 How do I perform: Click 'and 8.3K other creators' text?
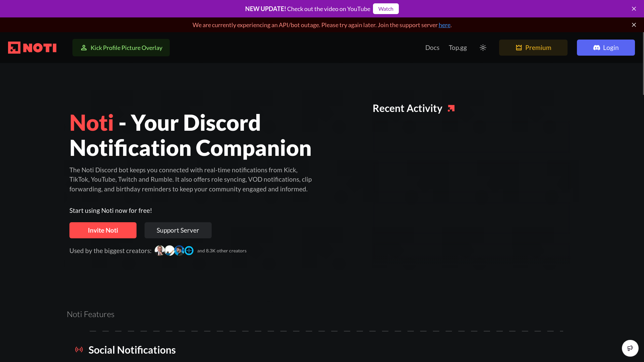[222, 251]
